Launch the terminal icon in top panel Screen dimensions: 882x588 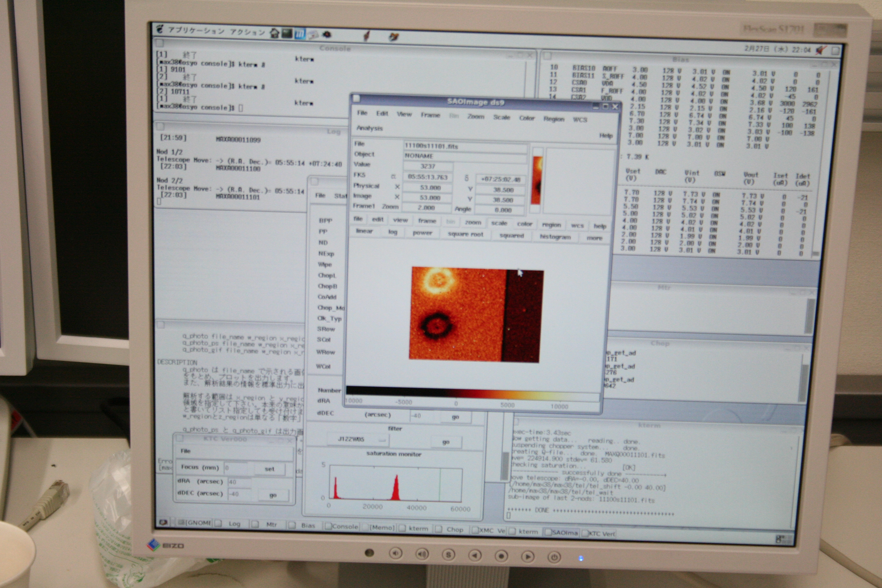(x=287, y=33)
